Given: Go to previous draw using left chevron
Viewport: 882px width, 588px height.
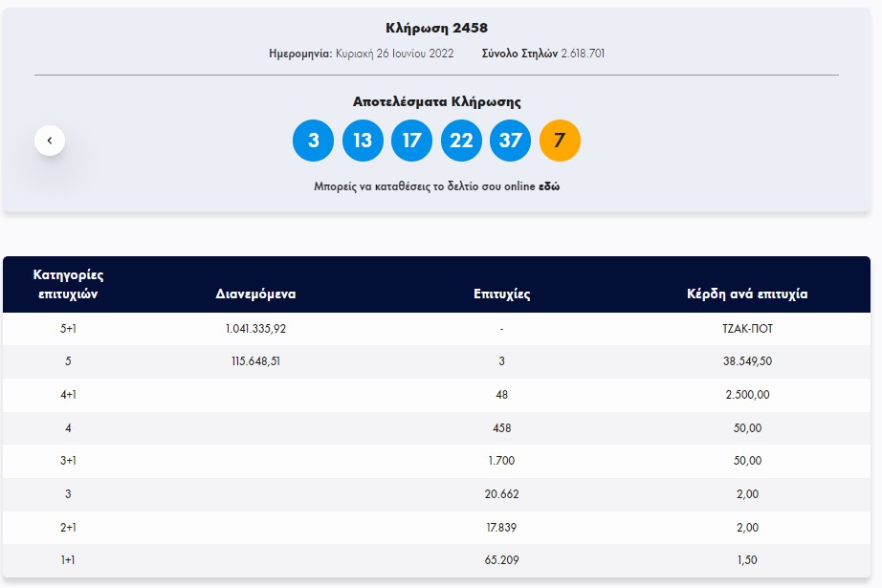Looking at the screenshot, I should tap(50, 141).
